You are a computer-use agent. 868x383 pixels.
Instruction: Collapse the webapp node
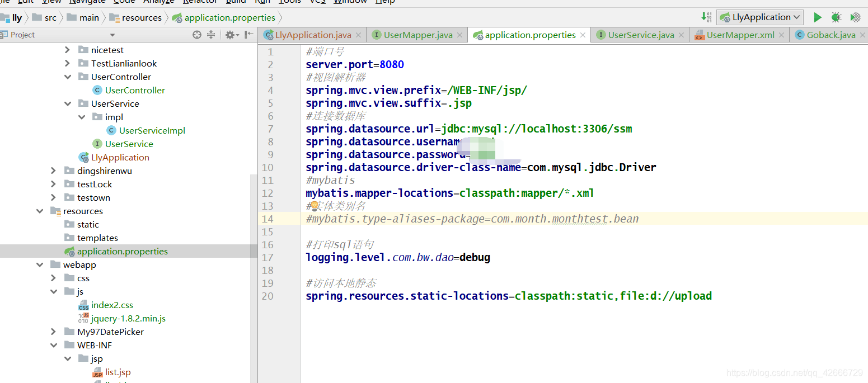pyautogui.click(x=40, y=264)
